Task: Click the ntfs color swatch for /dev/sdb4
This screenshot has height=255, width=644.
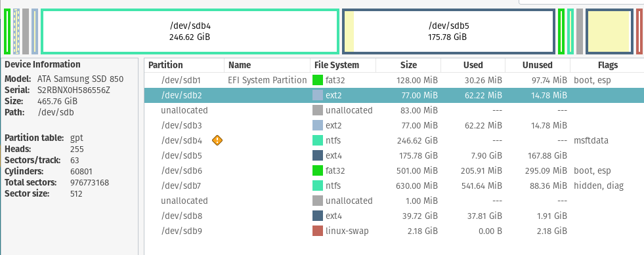Action: tap(318, 141)
